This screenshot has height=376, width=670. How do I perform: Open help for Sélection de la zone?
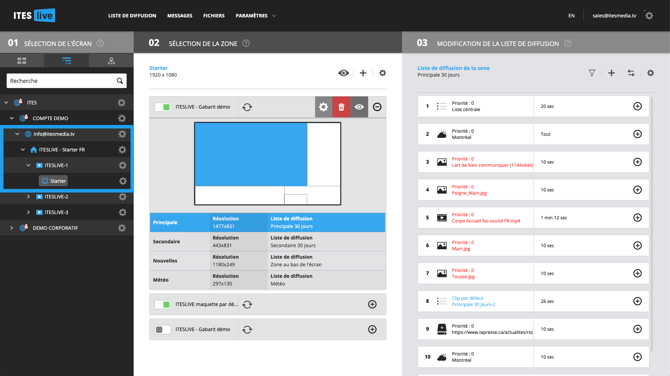pos(246,43)
